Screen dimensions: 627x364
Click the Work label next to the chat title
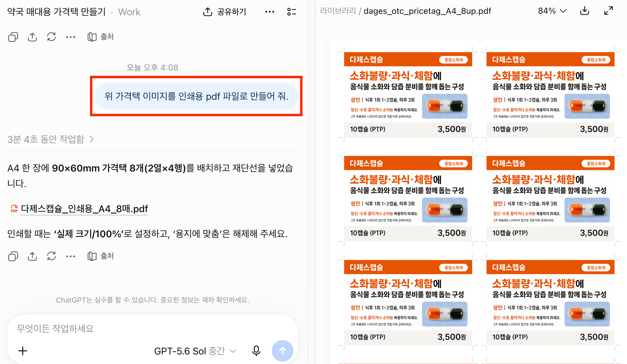129,12
